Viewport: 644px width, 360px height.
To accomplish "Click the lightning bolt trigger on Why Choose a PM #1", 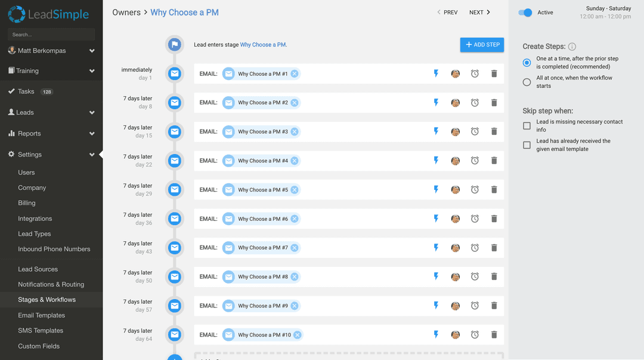I will (436, 73).
